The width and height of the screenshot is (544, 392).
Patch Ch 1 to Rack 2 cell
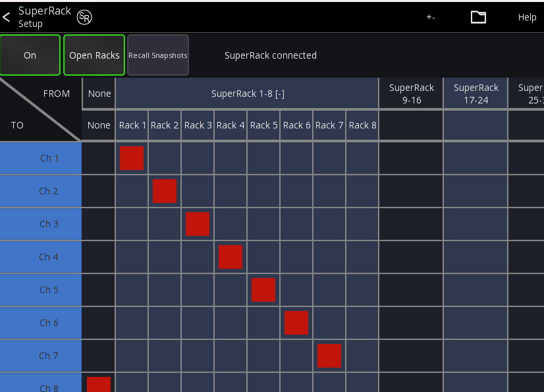click(x=165, y=158)
